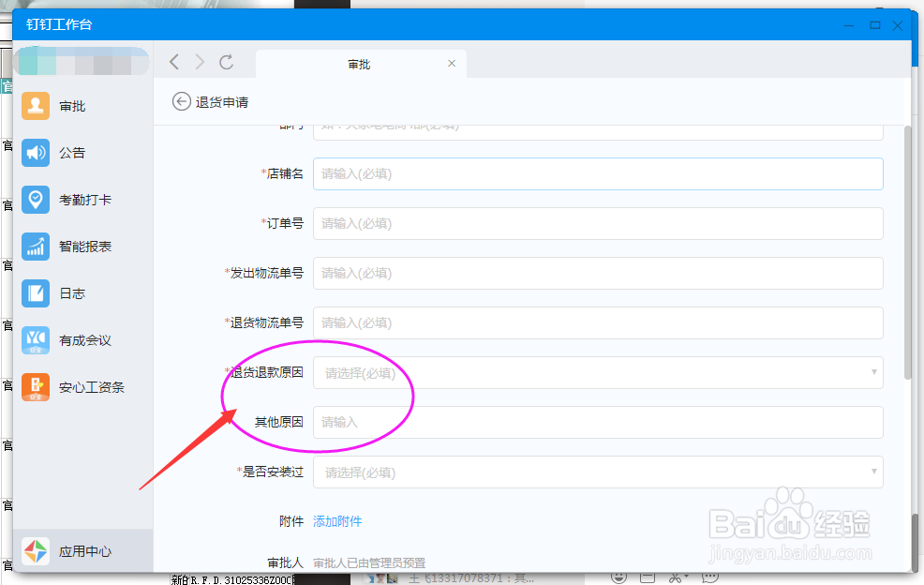Open the 退货退款原因 reason dropdown
The height and width of the screenshot is (585, 924).
coord(875,372)
